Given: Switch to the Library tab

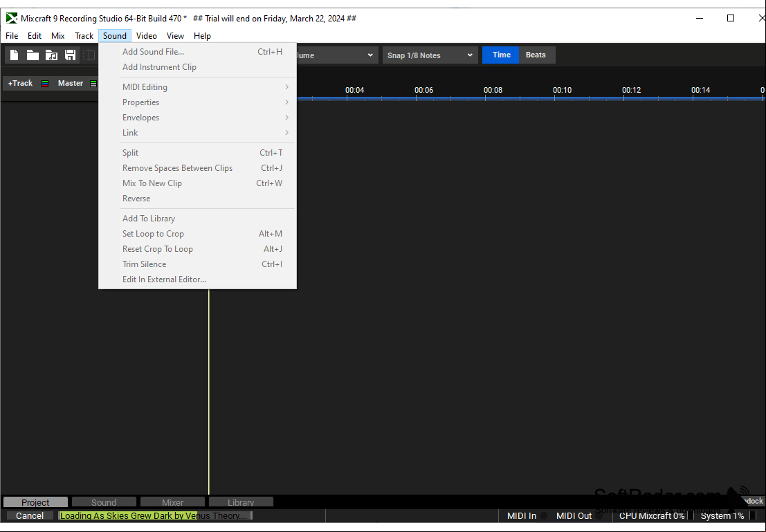Looking at the screenshot, I should tap(241, 502).
